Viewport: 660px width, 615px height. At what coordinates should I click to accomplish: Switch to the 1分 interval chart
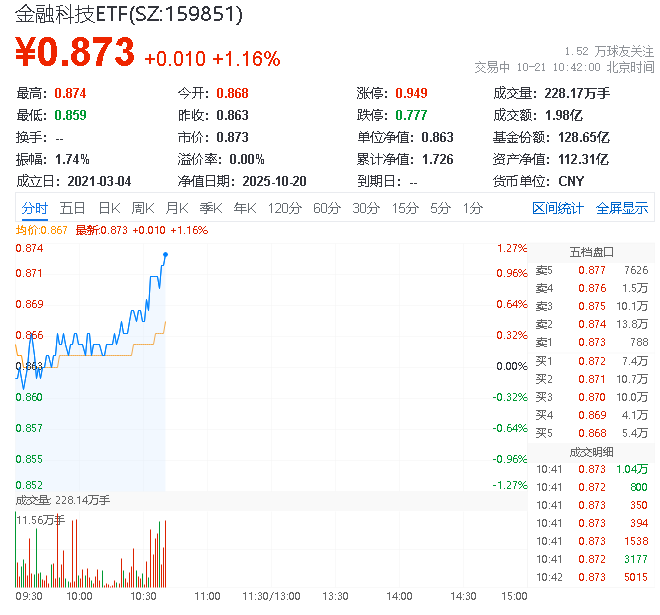point(473,208)
